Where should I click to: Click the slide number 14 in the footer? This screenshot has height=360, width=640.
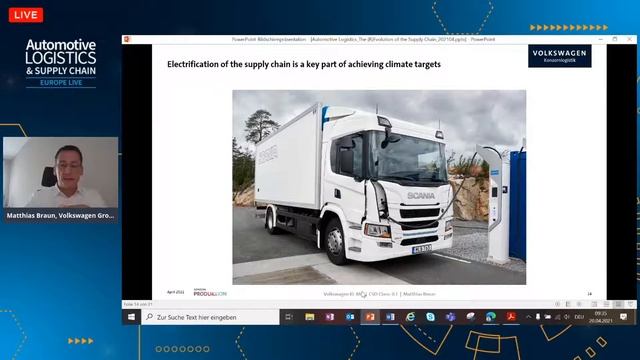(589, 294)
